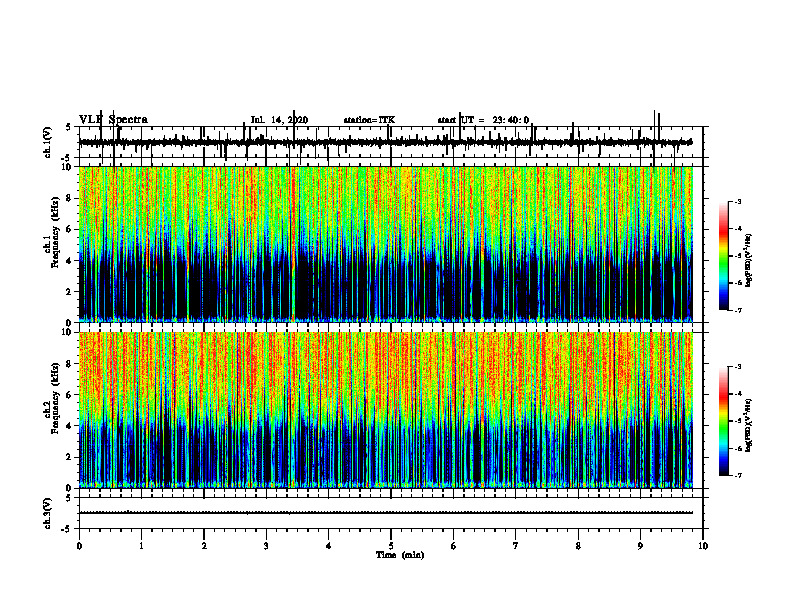Click time axis tick label "0"
The height and width of the screenshot is (612, 792).
[79, 546]
